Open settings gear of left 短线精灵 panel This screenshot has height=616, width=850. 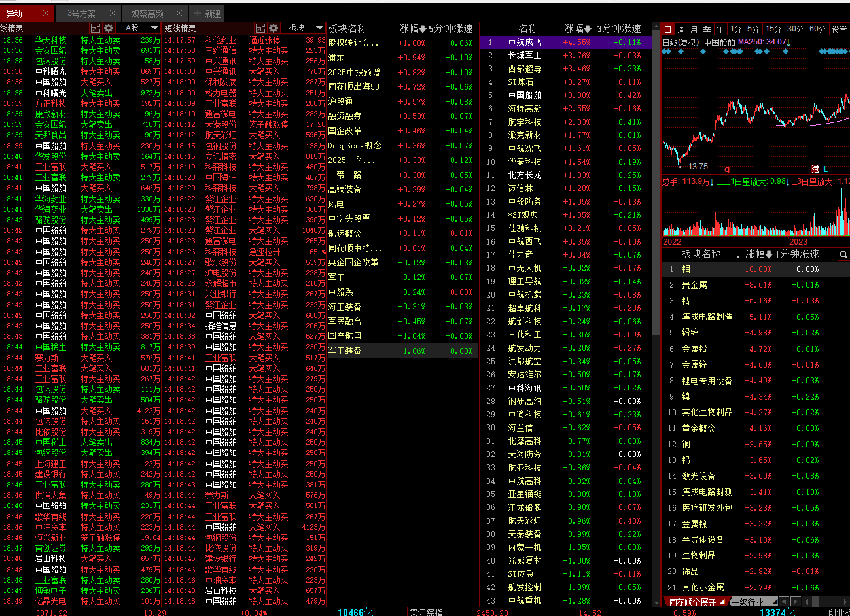109,28
